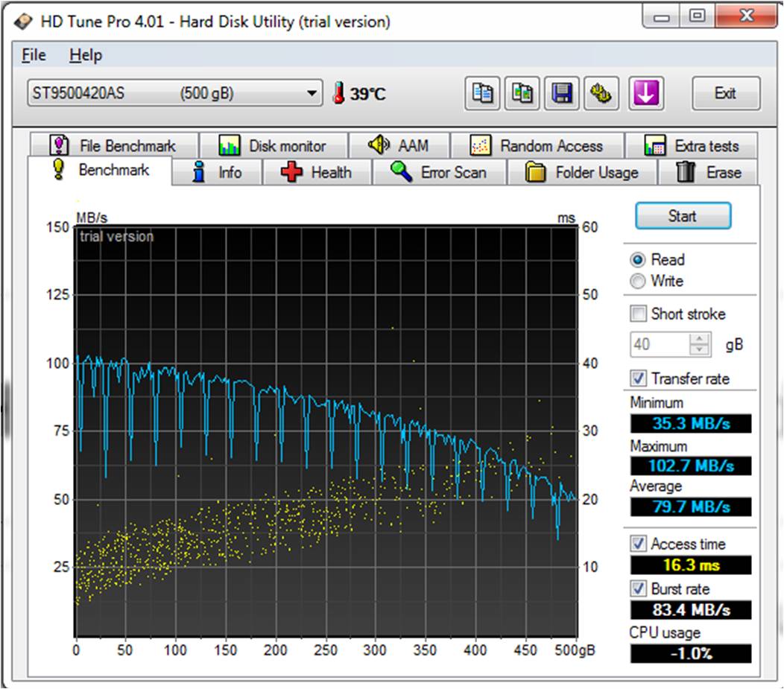Expand the ST9500420AS drive dropdown
The height and width of the screenshot is (689, 784).
coord(312,94)
